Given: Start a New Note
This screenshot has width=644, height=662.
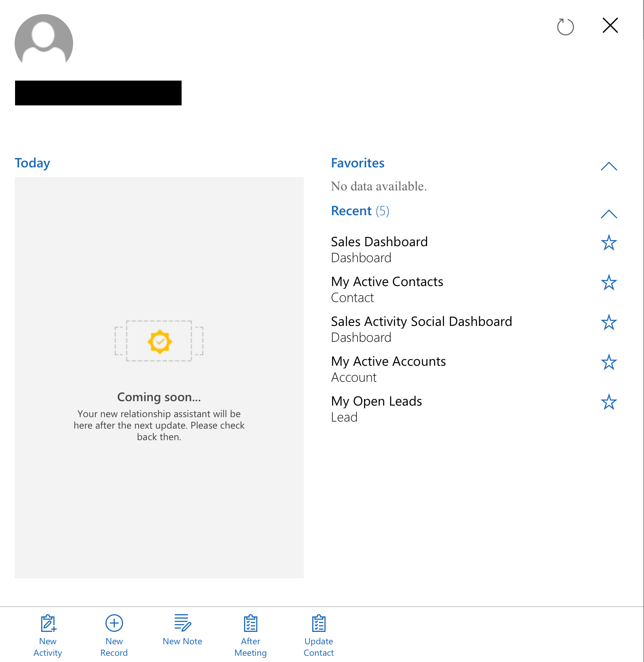Looking at the screenshot, I should 182,630.
